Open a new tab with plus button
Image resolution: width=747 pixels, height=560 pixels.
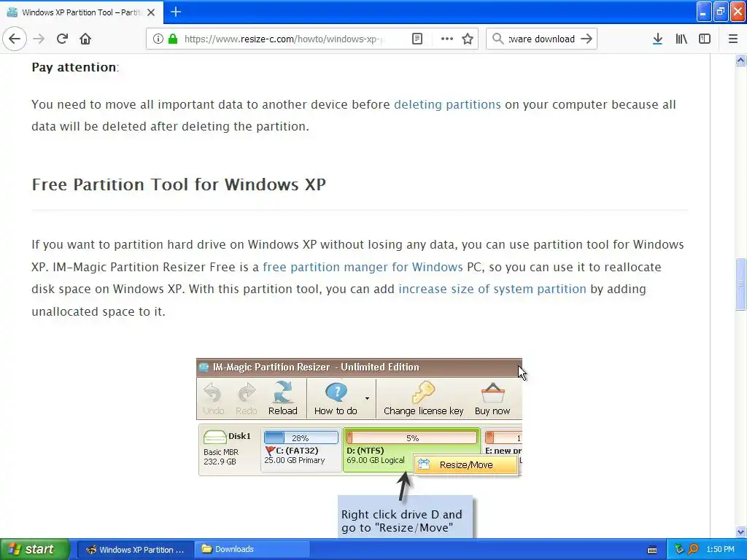point(176,12)
